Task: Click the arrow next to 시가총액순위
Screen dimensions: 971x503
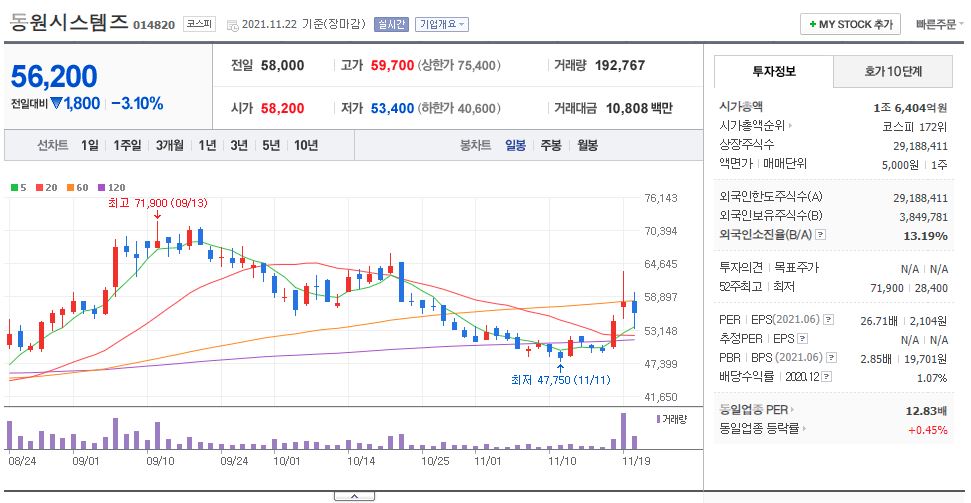Action: coord(790,126)
